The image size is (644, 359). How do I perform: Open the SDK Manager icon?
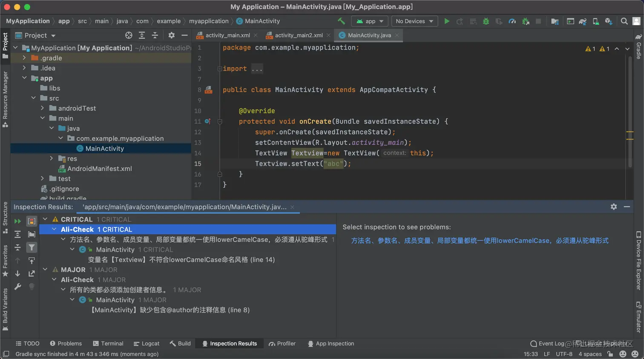click(609, 21)
